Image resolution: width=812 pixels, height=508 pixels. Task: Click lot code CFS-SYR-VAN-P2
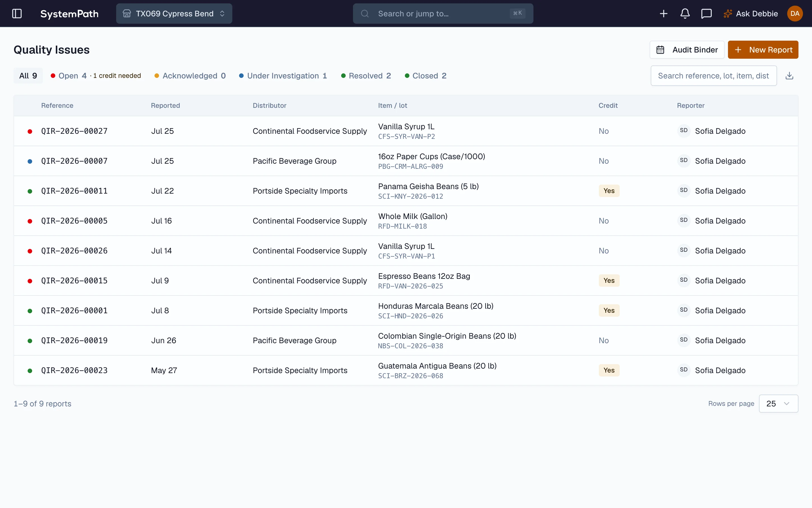[x=406, y=136]
